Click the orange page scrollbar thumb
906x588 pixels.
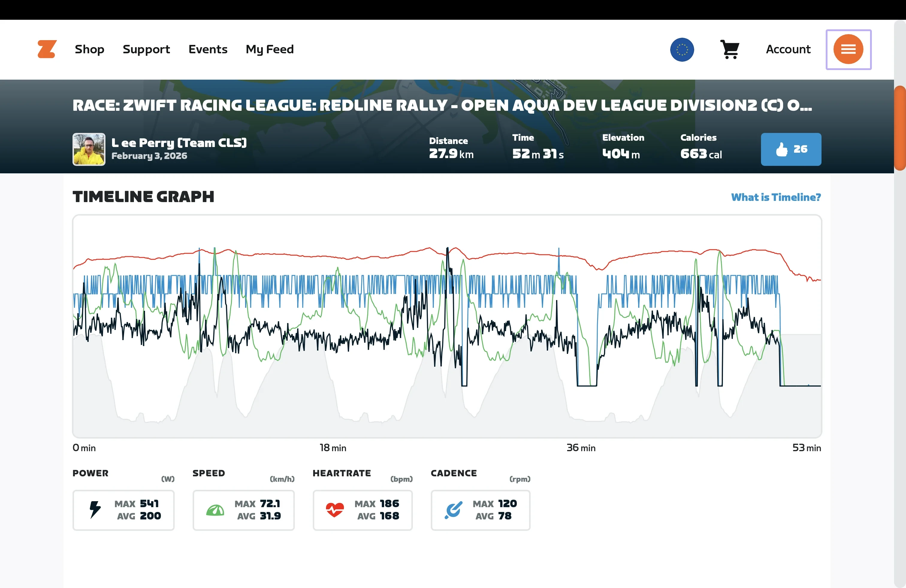click(900, 128)
